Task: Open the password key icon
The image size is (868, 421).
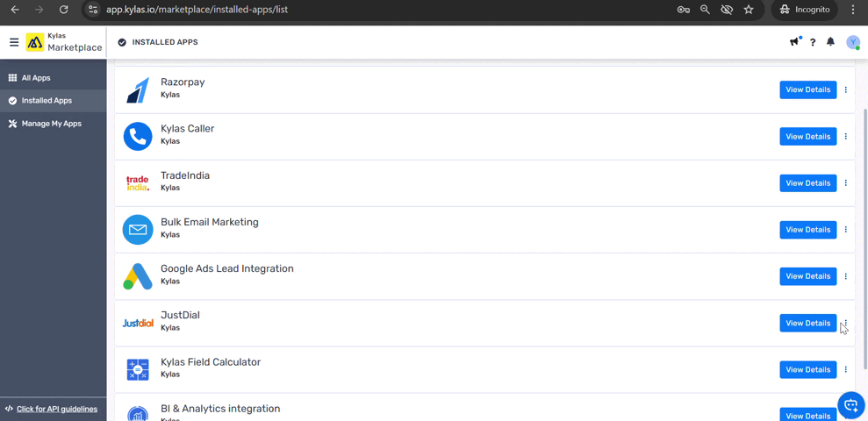Action: pos(683,10)
